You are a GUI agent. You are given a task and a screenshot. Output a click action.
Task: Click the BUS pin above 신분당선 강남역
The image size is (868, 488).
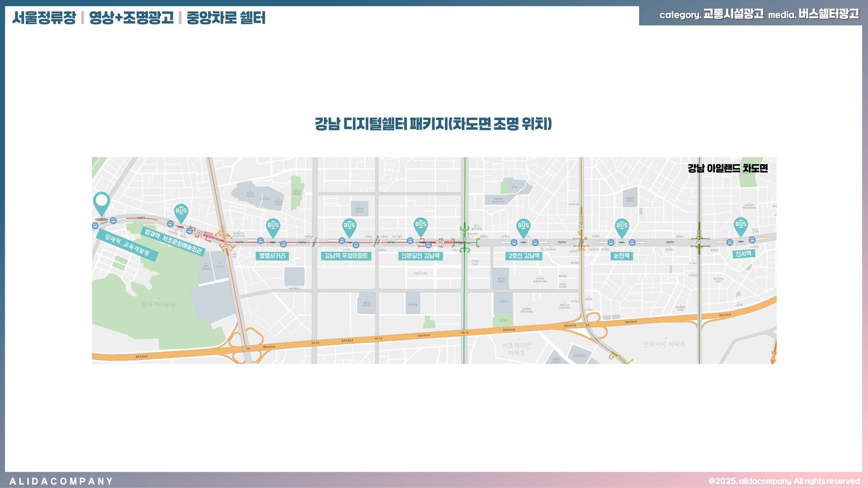pyautogui.click(x=420, y=225)
